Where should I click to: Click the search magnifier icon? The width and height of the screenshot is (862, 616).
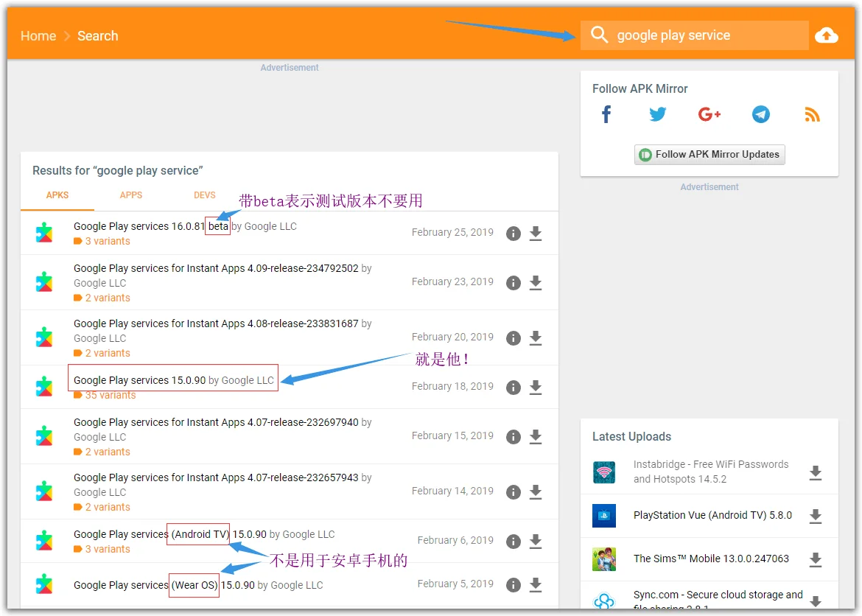tap(599, 35)
